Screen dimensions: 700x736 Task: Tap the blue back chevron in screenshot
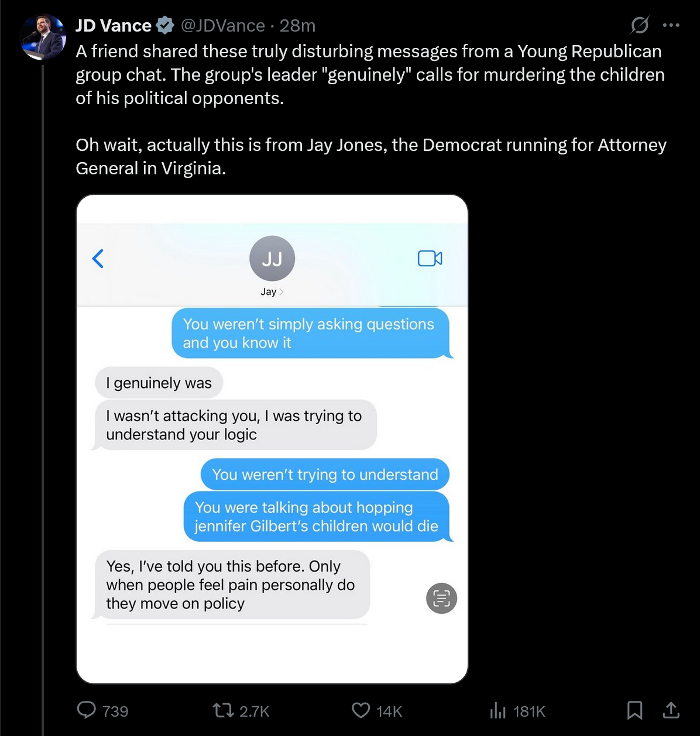(98, 258)
